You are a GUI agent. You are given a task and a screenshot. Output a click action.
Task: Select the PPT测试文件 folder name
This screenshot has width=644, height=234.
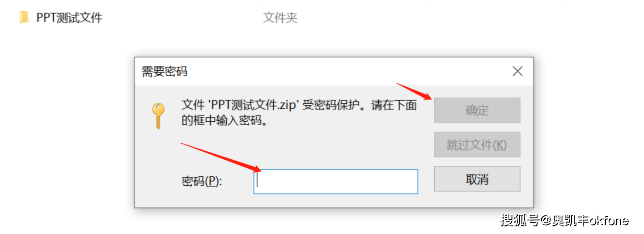tap(69, 18)
